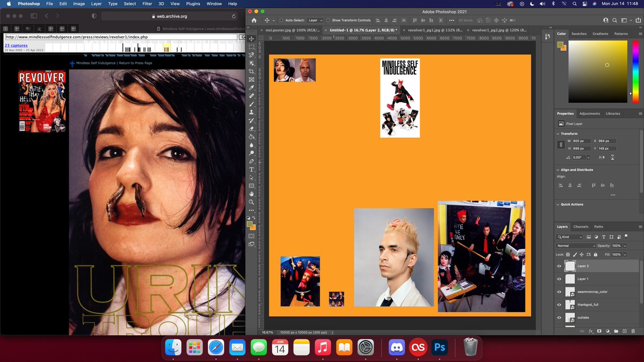The width and height of the screenshot is (644, 362).
Task: Hide Layer 2 visibility eye
Action: (x=559, y=266)
